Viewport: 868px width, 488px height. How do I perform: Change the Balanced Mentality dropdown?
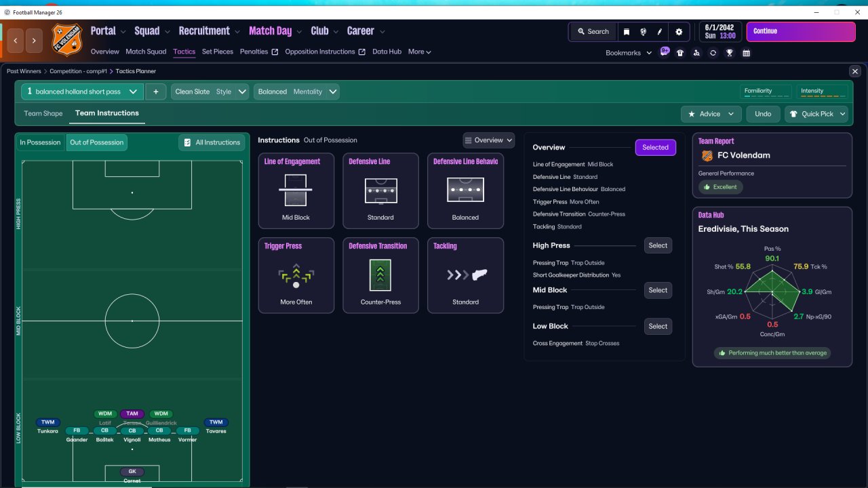pyautogui.click(x=296, y=91)
